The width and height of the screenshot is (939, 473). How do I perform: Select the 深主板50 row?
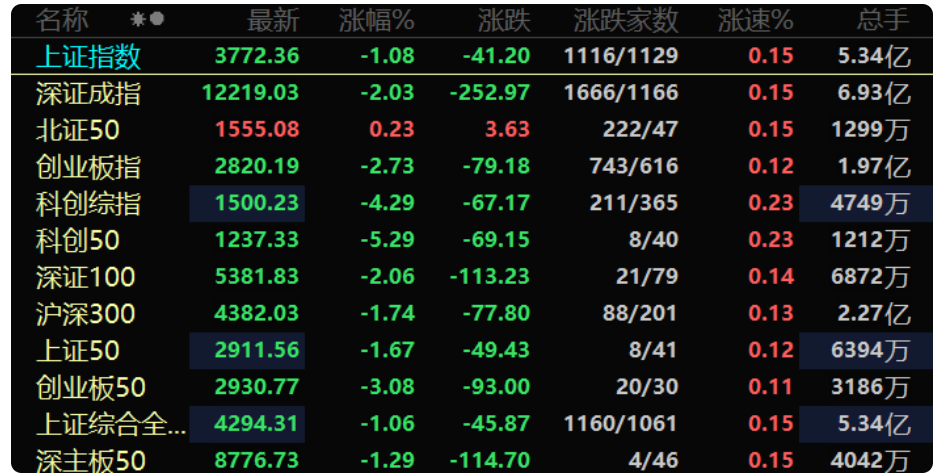(472, 459)
